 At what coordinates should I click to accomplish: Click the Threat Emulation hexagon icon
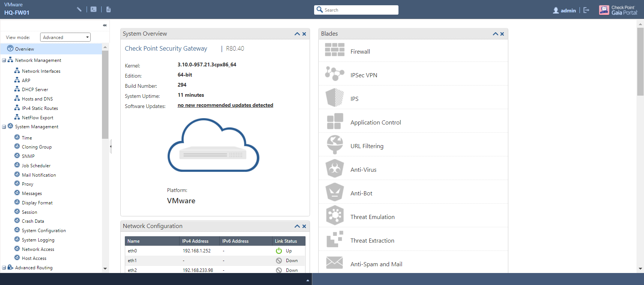point(335,216)
